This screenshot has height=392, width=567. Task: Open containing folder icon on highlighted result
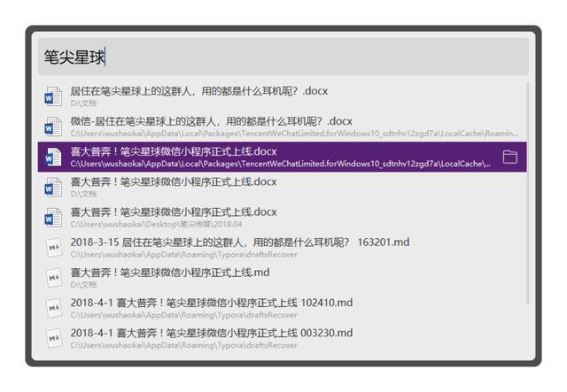pos(509,157)
